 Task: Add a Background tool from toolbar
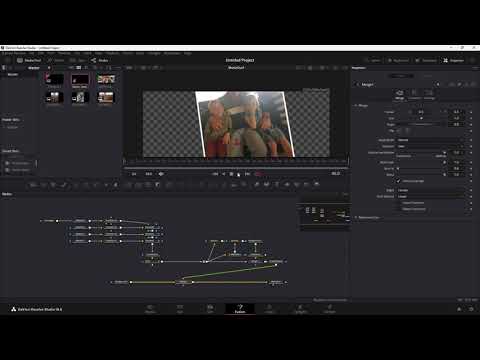pyautogui.click(x=33, y=185)
